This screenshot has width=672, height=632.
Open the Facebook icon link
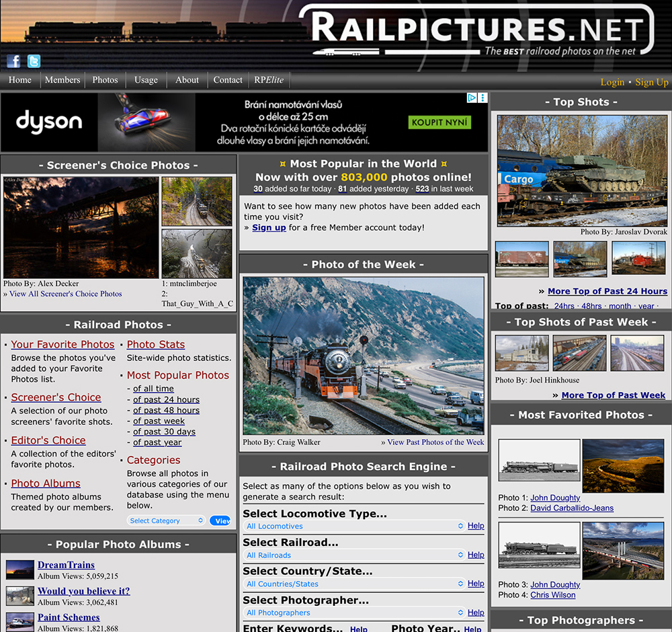pos(13,61)
